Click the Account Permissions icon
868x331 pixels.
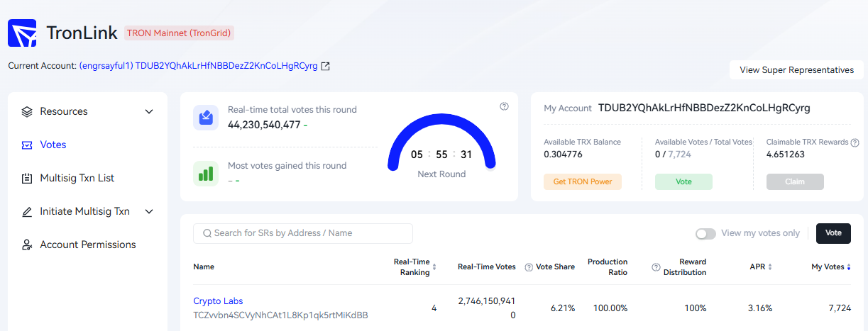coord(27,245)
